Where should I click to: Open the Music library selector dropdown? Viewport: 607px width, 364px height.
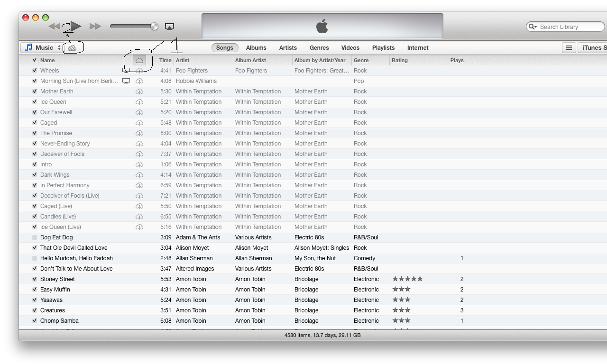point(42,48)
